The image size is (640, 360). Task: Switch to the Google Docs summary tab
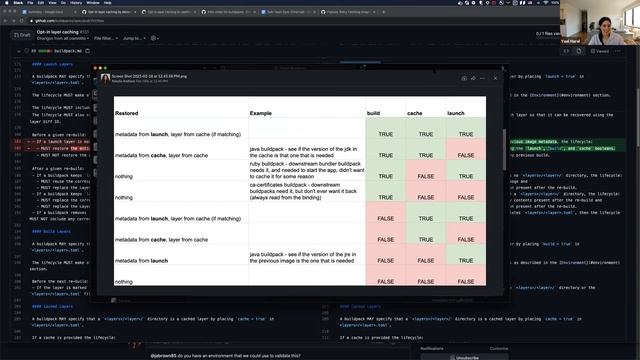[49, 12]
